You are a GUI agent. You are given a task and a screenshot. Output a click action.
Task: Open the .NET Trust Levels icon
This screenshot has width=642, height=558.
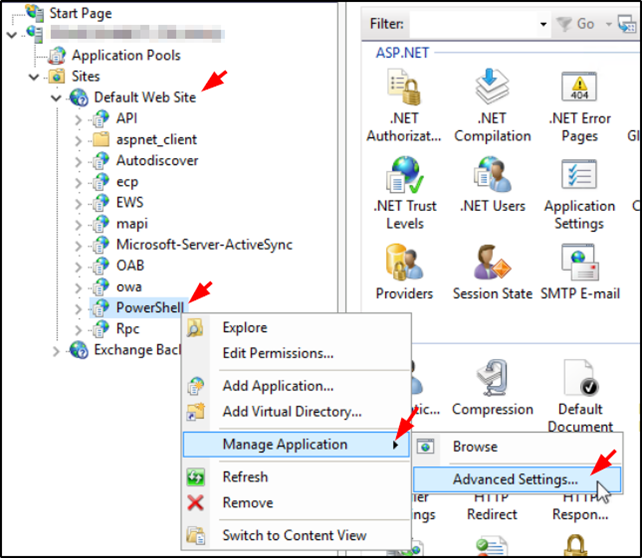405,178
